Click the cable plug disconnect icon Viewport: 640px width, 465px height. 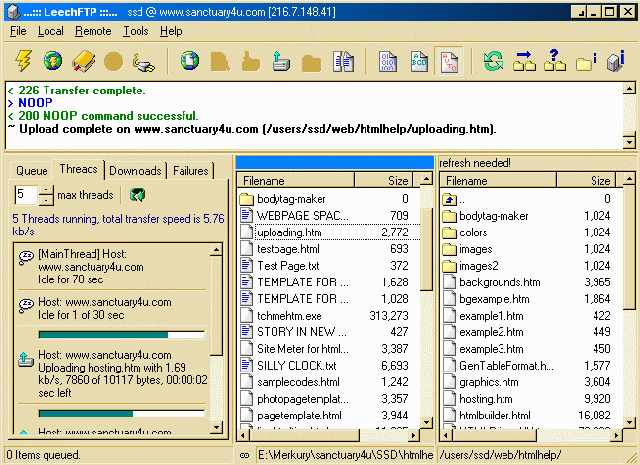(144, 62)
